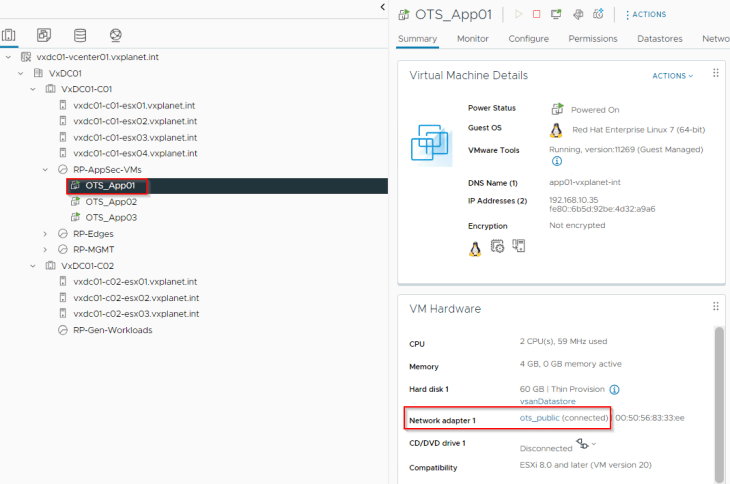The height and width of the screenshot is (484, 730).
Task: Open the Hosts and Clusters inventory view
Action: click(8, 35)
